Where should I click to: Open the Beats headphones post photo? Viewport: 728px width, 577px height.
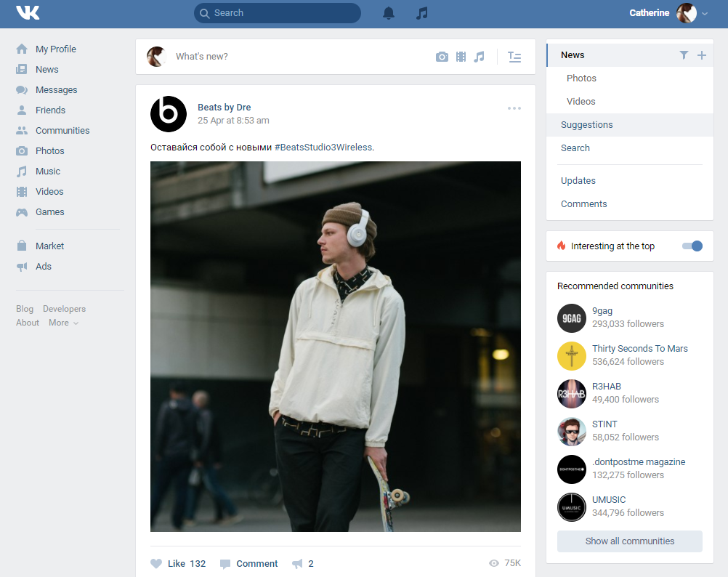click(335, 347)
